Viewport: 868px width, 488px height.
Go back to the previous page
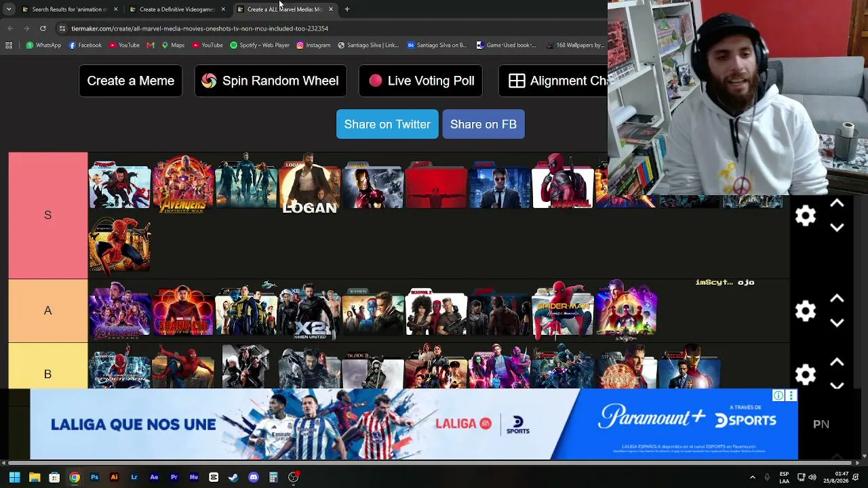[10, 28]
